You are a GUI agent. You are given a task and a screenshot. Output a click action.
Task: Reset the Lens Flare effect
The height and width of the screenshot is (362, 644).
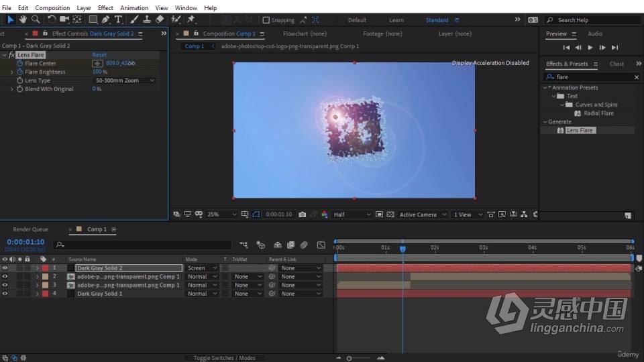99,54
